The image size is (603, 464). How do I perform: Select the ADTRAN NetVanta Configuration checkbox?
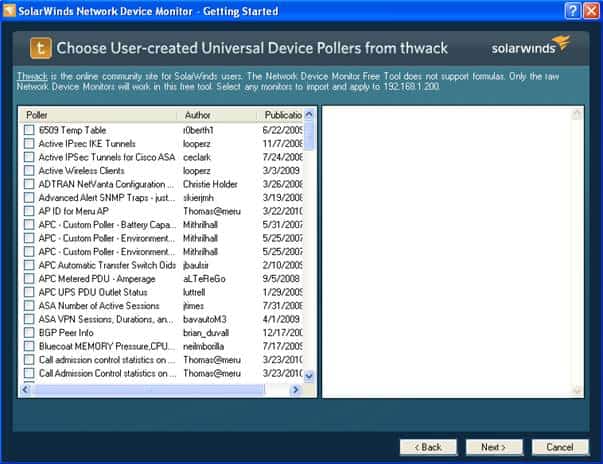tap(29, 184)
